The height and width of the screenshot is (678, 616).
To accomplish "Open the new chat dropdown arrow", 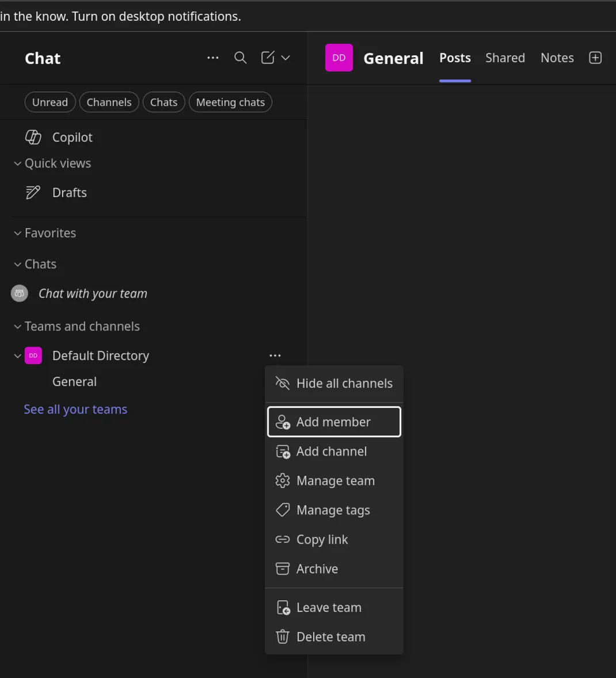I will coord(286,58).
